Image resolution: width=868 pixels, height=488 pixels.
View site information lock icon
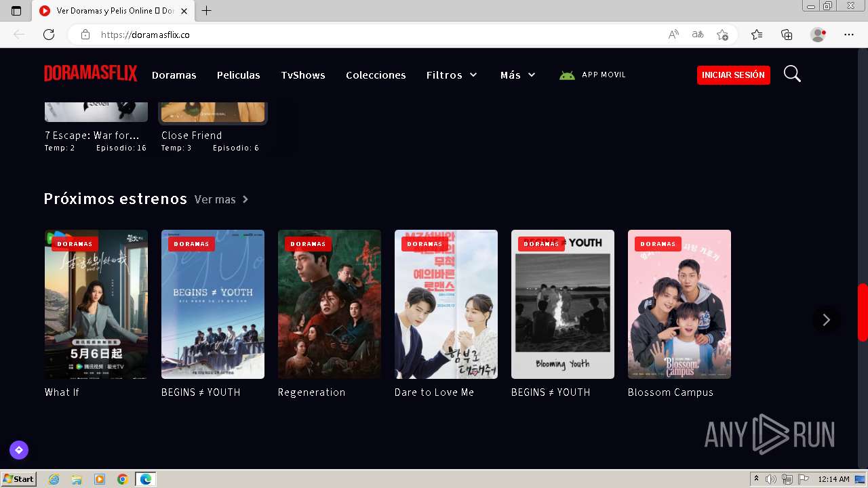[85, 35]
